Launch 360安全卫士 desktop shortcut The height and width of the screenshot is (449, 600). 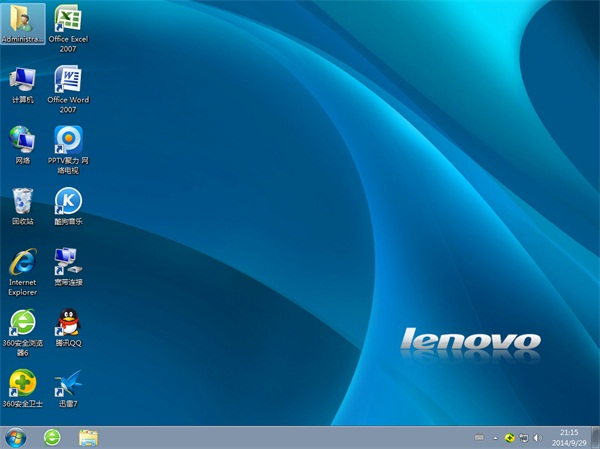click(x=22, y=382)
